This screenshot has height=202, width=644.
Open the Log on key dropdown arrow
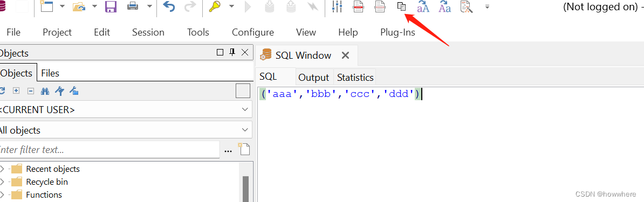231,6
